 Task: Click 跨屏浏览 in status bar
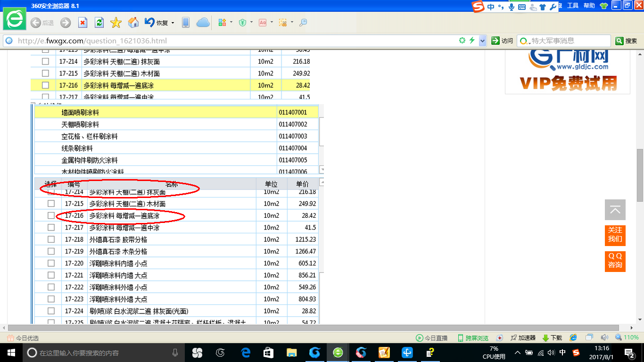pyautogui.click(x=473, y=338)
